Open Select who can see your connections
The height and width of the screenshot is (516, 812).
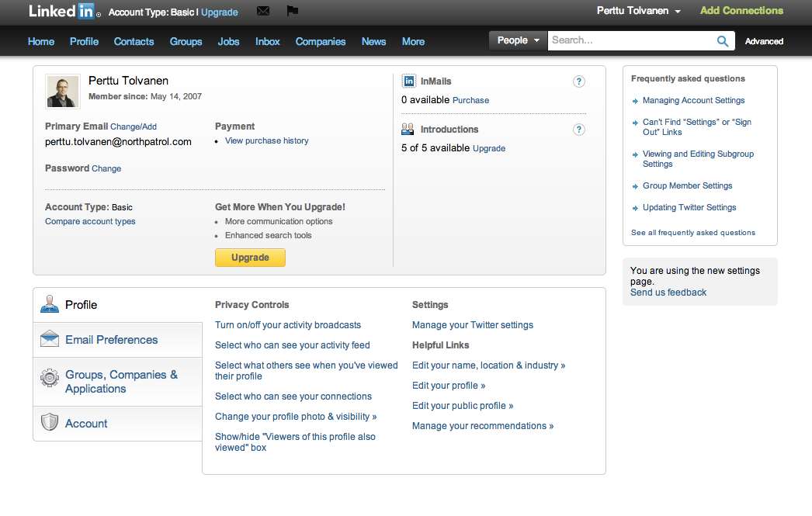pyautogui.click(x=293, y=397)
